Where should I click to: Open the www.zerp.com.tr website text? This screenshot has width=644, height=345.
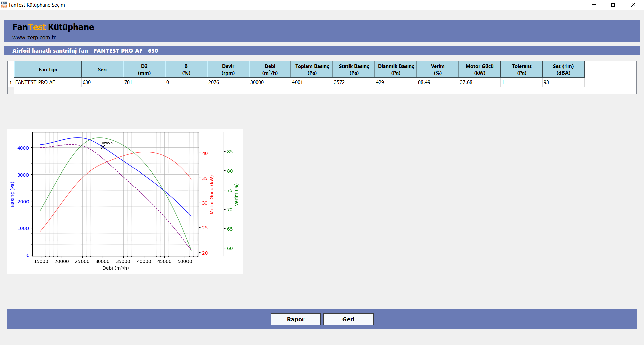(34, 38)
